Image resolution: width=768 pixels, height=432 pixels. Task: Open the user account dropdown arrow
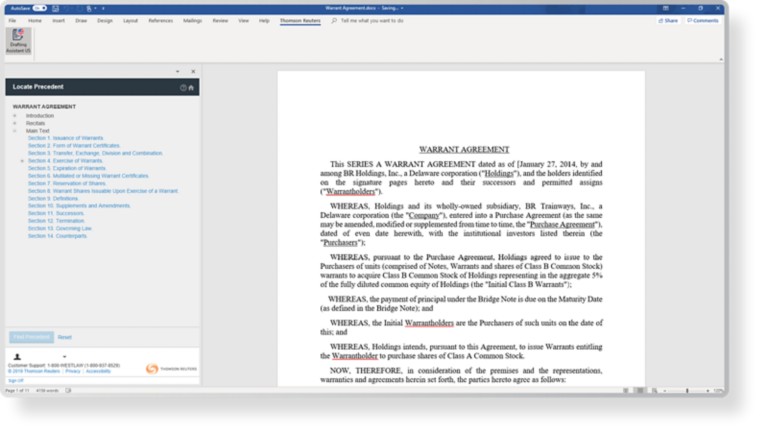point(65,357)
